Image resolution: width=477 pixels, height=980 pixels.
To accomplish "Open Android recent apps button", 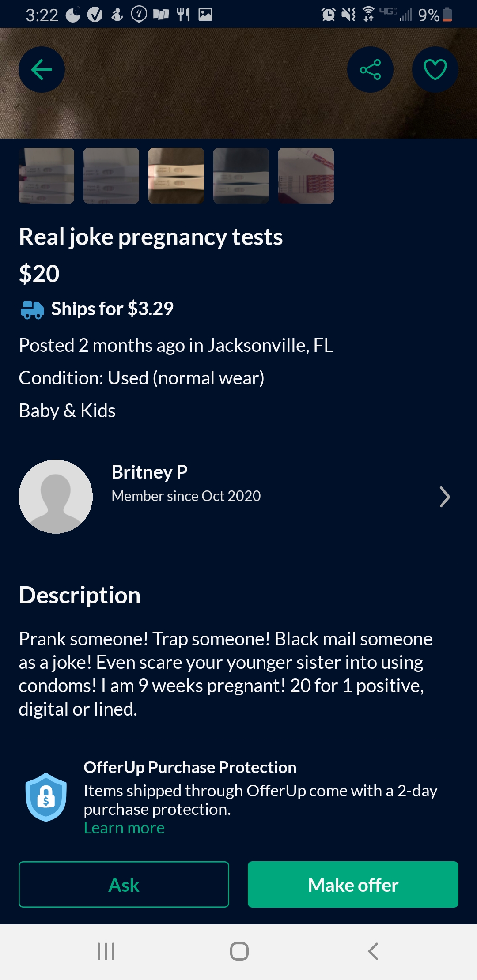I will point(106,951).
